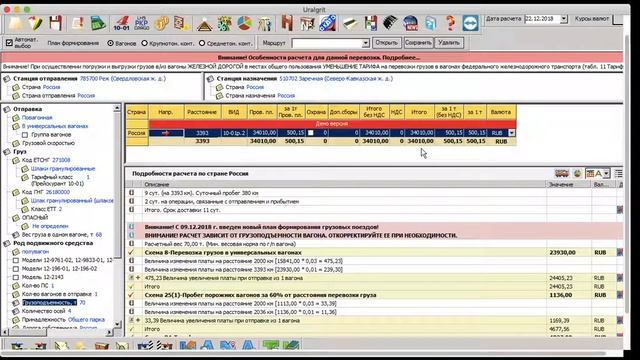Click the red question mark help icon

coord(451,23)
